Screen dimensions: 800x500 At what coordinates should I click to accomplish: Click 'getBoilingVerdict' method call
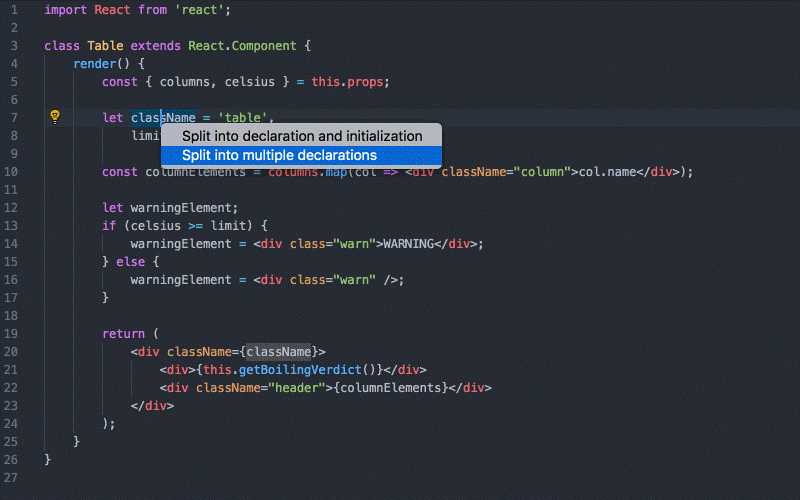click(300, 369)
